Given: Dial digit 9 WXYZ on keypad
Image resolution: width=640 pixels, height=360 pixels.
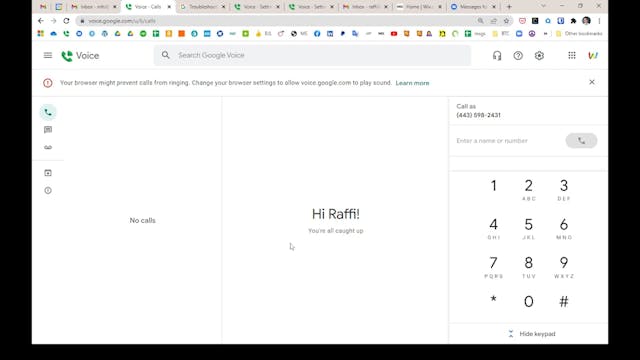Looking at the screenshot, I should [x=564, y=267].
